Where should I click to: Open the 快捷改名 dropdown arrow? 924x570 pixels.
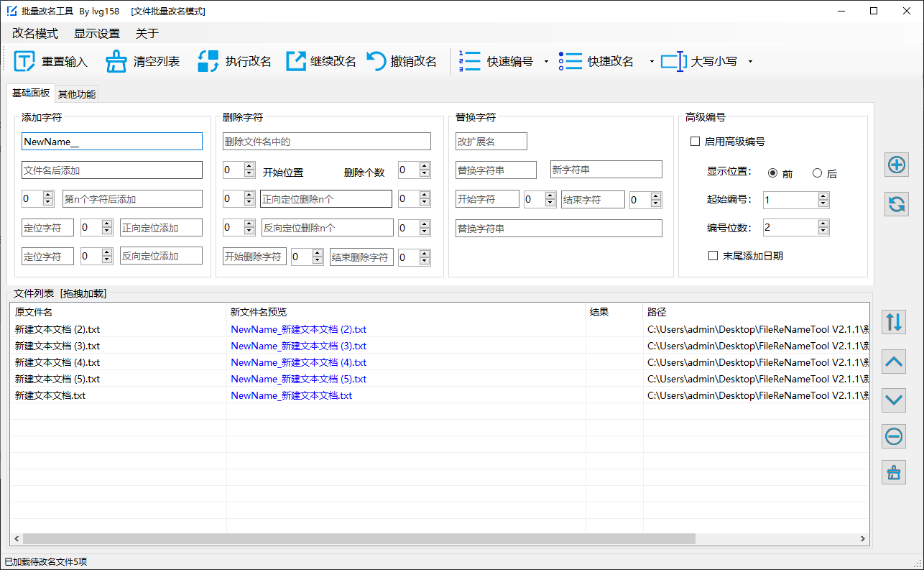pyautogui.click(x=652, y=61)
